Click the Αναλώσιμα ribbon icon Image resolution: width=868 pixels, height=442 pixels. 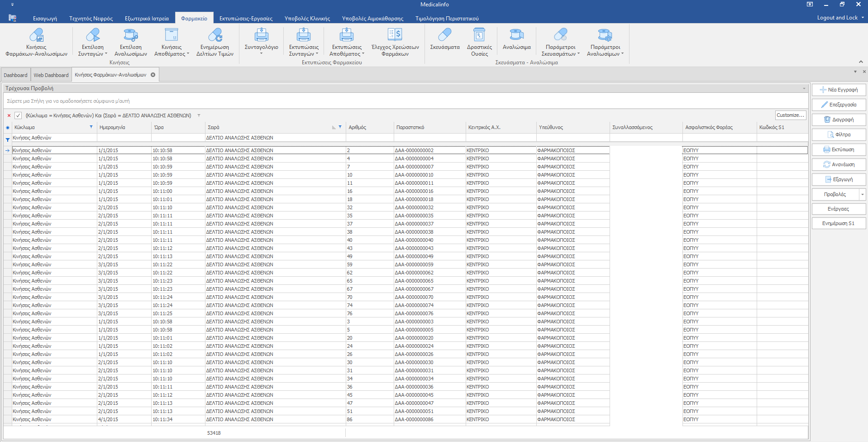pyautogui.click(x=516, y=35)
